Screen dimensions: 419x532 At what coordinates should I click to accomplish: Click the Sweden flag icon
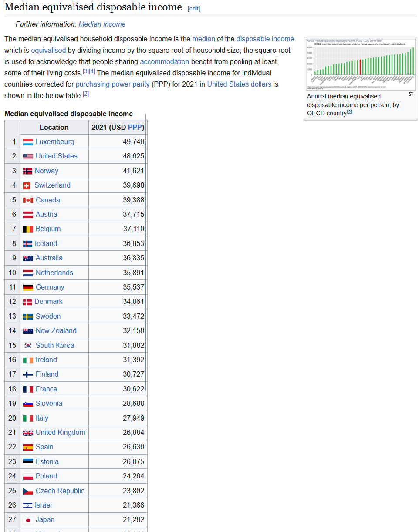[28, 317]
